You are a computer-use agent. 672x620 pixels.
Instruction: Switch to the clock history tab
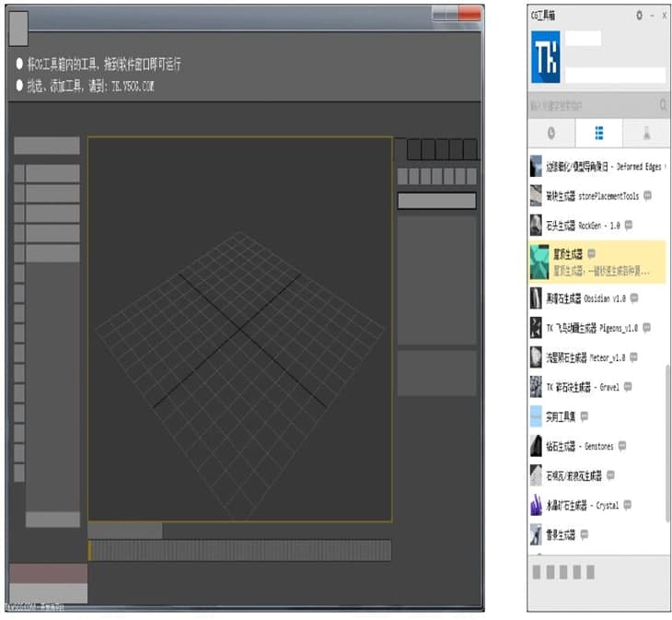550,133
